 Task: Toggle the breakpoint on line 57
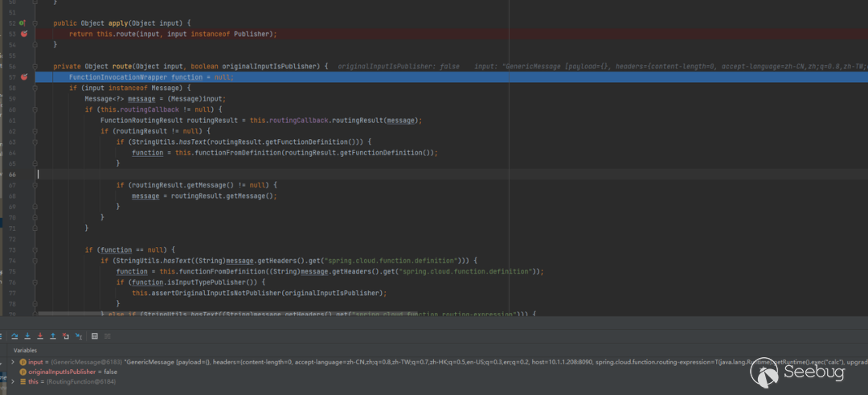24,76
